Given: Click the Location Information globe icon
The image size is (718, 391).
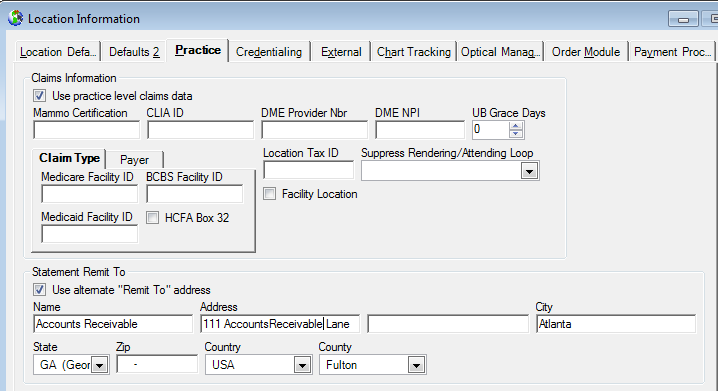Looking at the screenshot, I should pyautogui.click(x=15, y=18).
